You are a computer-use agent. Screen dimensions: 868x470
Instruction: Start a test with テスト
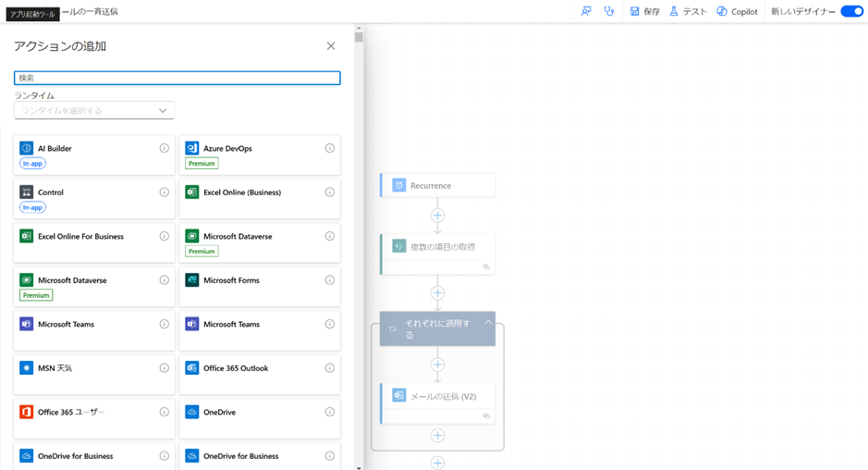(689, 11)
